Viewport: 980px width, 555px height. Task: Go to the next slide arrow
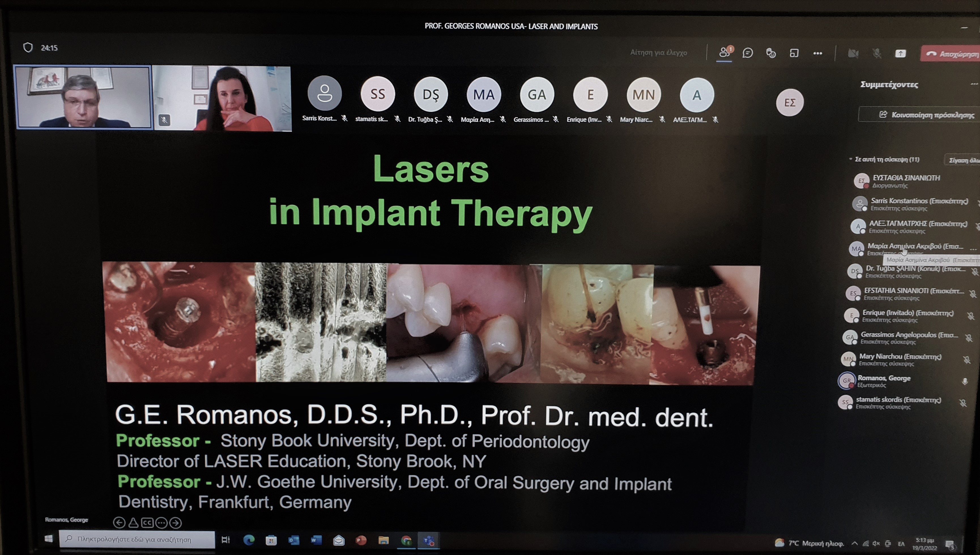coord(176,523)
